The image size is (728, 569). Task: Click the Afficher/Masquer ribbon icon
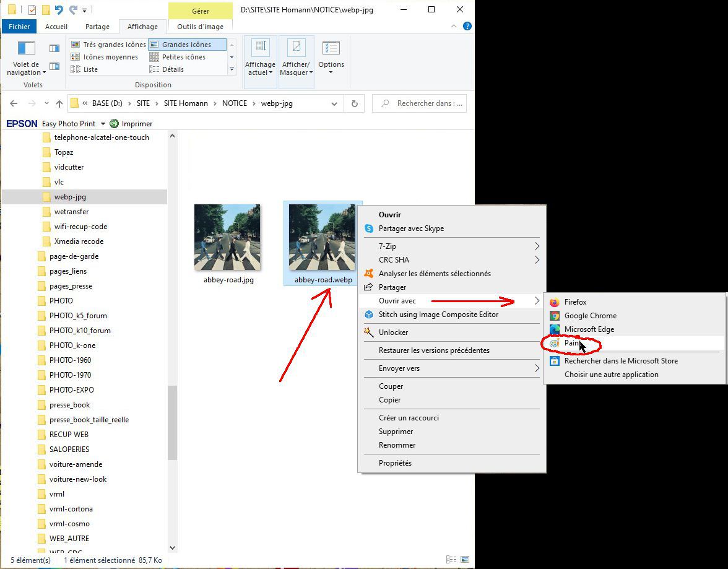coord(296,48)
